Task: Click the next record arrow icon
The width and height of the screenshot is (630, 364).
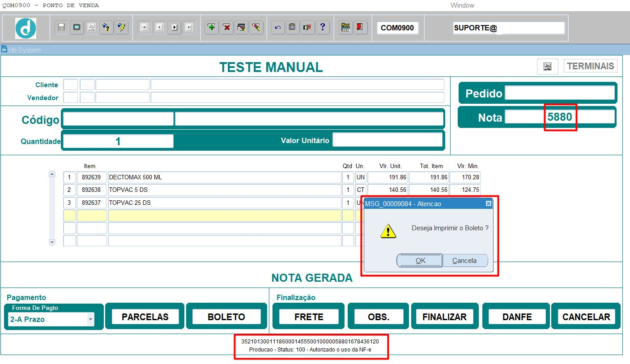Action: (x=174, y=28)
